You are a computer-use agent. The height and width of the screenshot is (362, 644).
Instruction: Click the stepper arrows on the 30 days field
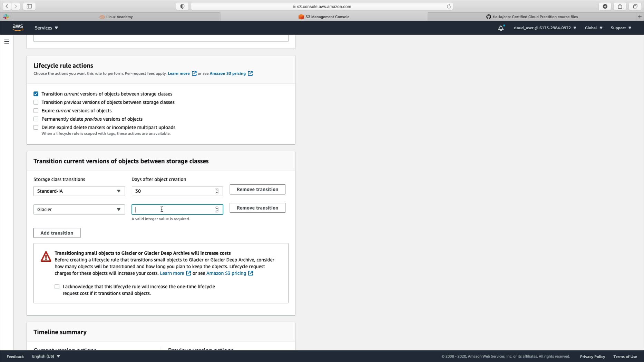pyautogui.click(x=217, y=191)
